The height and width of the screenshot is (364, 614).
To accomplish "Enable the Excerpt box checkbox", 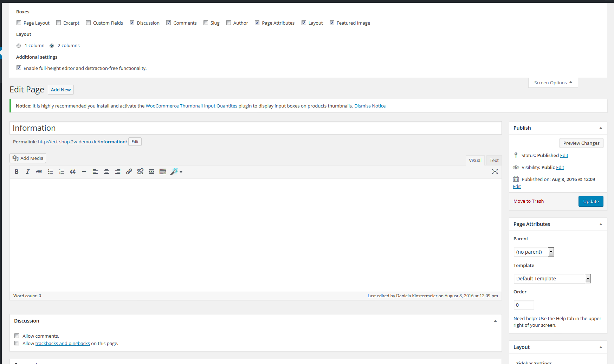I will click(x=59, y=23).
